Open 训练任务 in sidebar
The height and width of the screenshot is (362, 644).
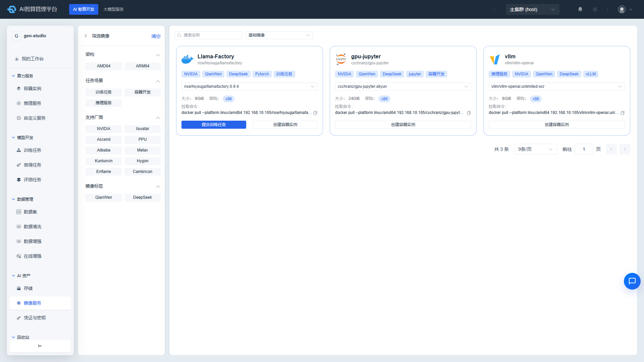40,150
